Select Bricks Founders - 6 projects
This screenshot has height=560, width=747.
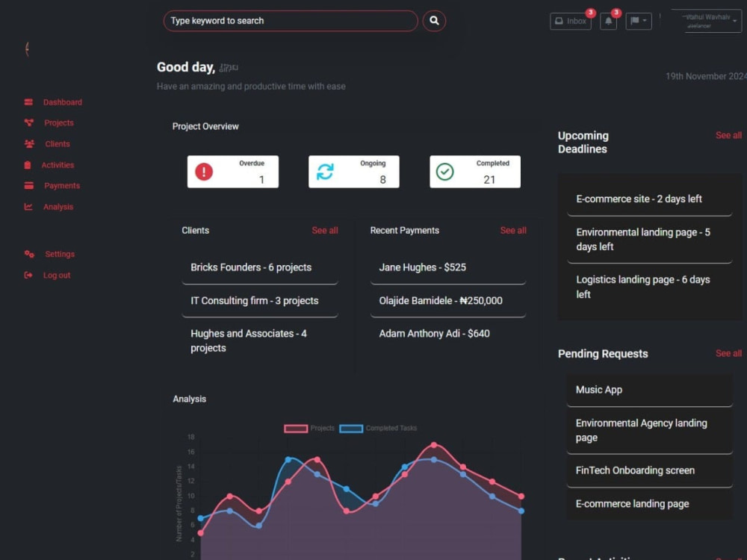click(x=260, y=267)
